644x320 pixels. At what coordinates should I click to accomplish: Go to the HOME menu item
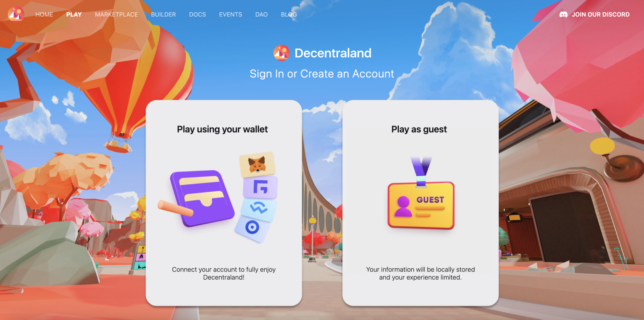tap(44, 14)
